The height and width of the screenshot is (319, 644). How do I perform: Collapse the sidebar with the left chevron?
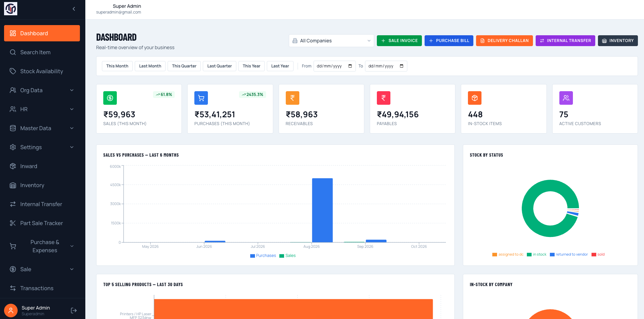pyautogui.click(x=74, y=9)
